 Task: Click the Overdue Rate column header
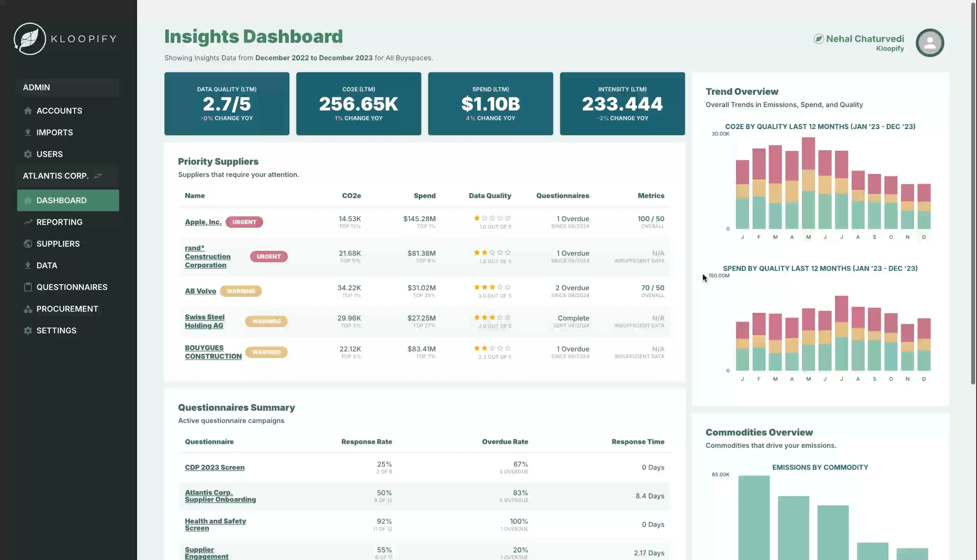coord(505,441)
